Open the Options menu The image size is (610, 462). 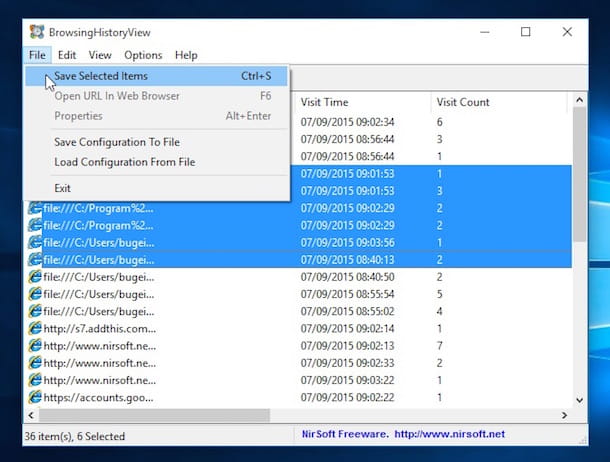coord(143,55)
